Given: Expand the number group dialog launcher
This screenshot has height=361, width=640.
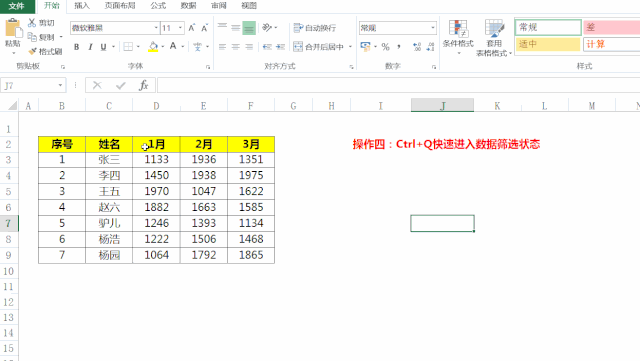Looking at the screenshot, I should tap(433, 67).
